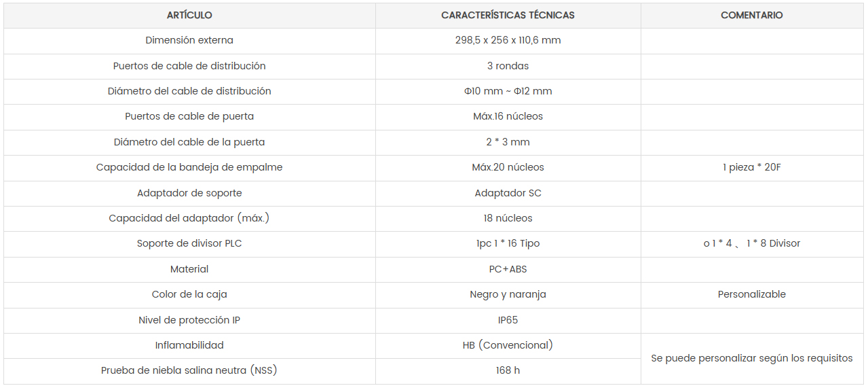This screenshot has height=388, width=868.
Task: Select the Se puede personalizar según los requisitos comment
Action: pos(751,358)
